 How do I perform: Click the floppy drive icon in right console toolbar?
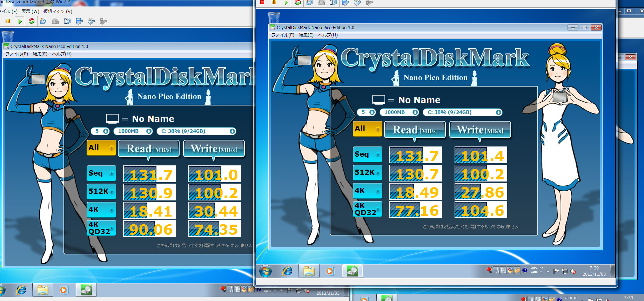coord(346,2)
